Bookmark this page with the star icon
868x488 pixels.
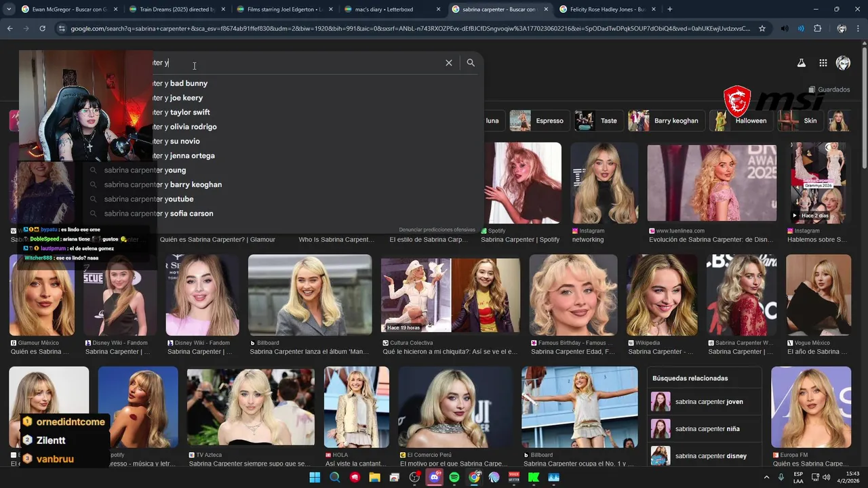tap(762, 28)
